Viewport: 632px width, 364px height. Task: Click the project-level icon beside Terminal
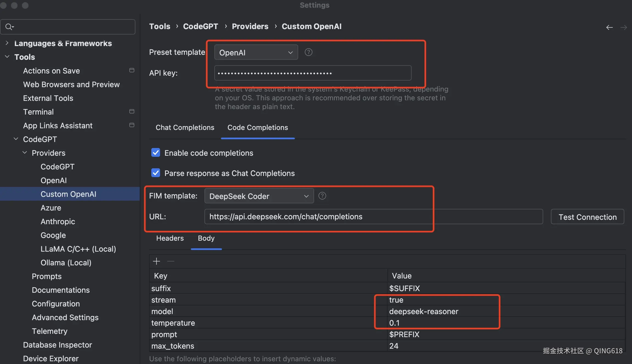[x=132, y=112]
